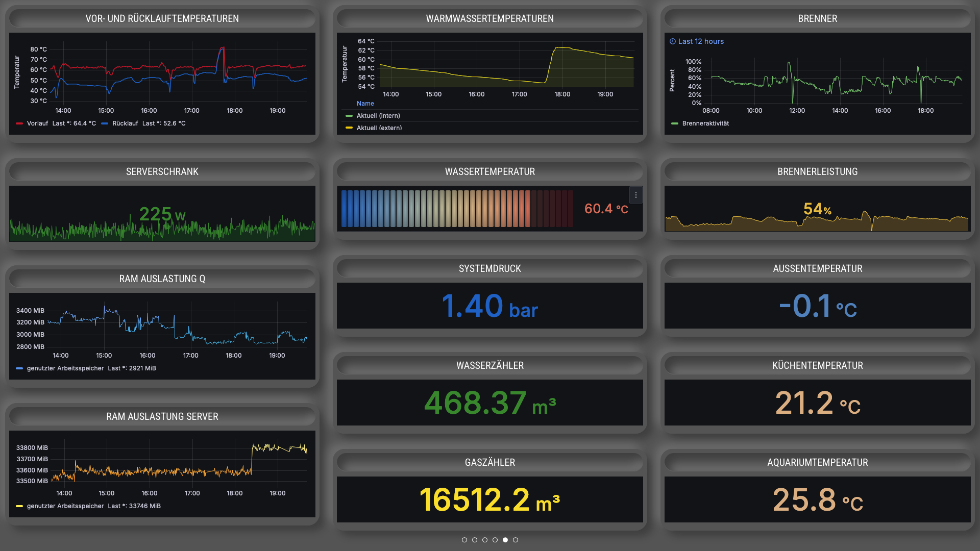Open the RAM Auslastung Server title menu
Image resolution: width=980 pixels, height=551 pixels.
click(x=162, y=416)
